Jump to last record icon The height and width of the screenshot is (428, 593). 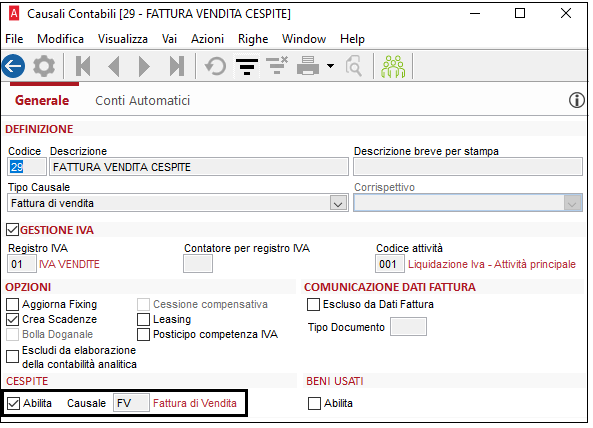177,66
